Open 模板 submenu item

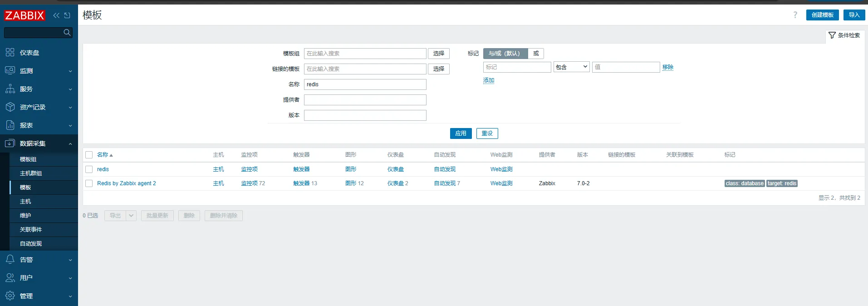coord(44,188)
